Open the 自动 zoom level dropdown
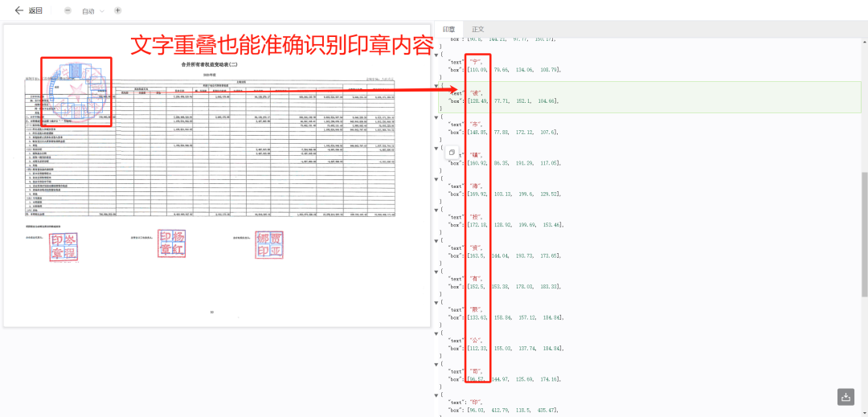This screenshot has width=868, height=417. 92,11
